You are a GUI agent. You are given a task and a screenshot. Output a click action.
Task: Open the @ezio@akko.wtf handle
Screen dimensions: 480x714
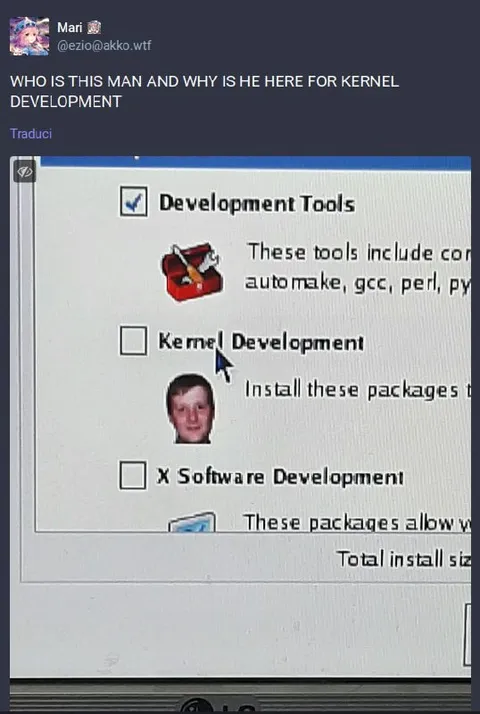(104, 46)
